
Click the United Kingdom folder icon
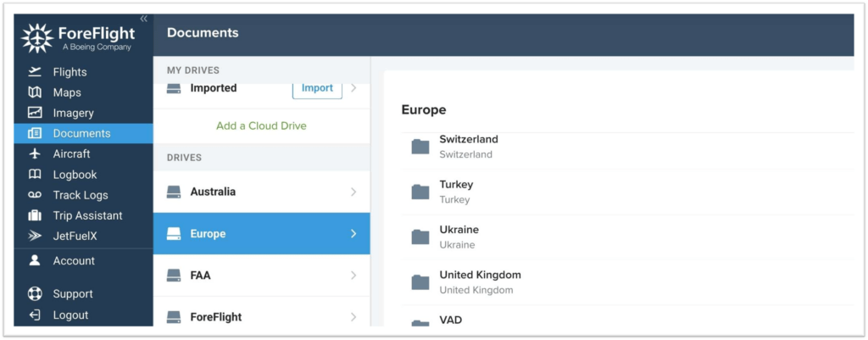pyautogui.click(x=420, y=282)
